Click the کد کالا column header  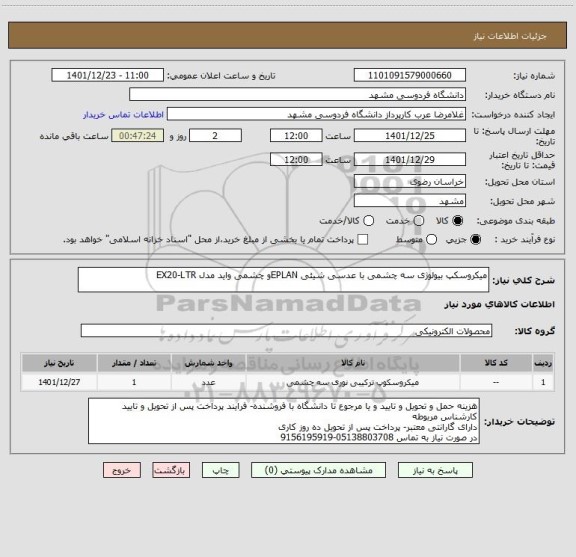(496, 363)
